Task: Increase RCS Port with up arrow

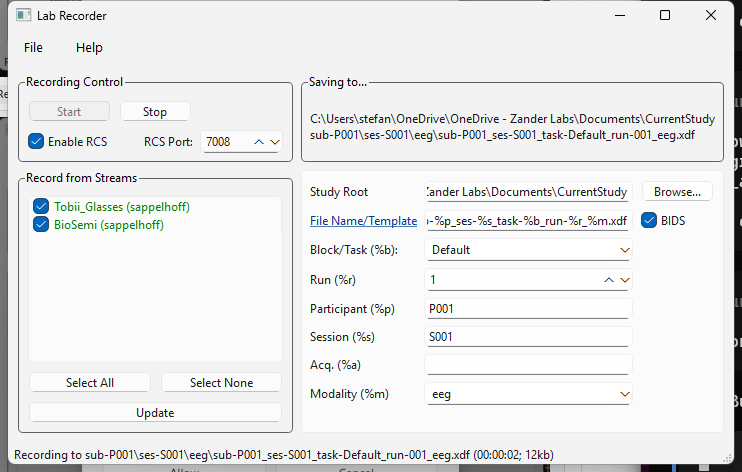Action: 259,142
